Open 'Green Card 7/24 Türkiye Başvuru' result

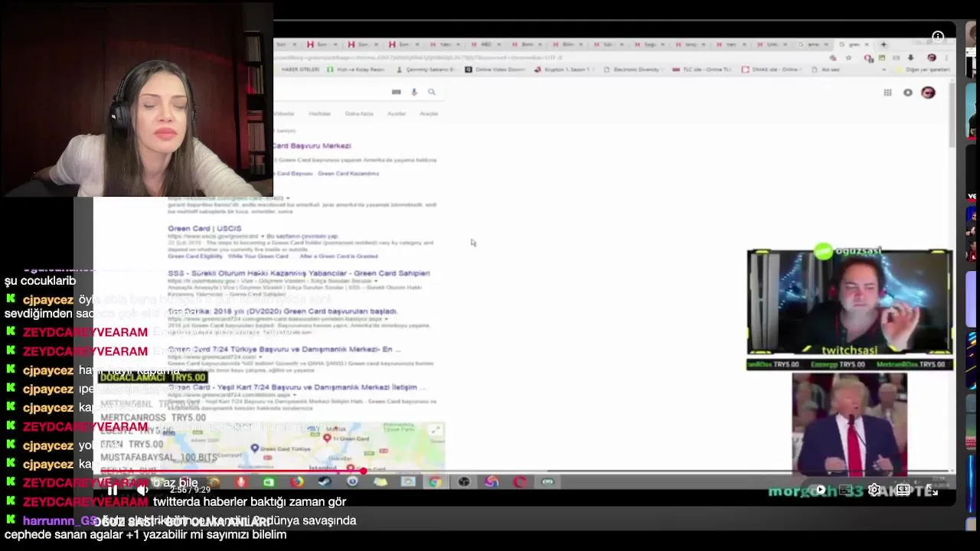tap(285, 349)
